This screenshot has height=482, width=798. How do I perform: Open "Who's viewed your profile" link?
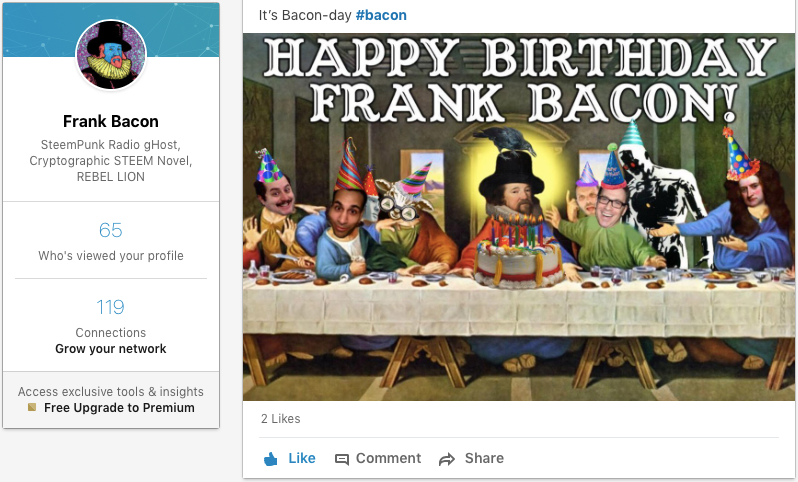click(111, 256)
